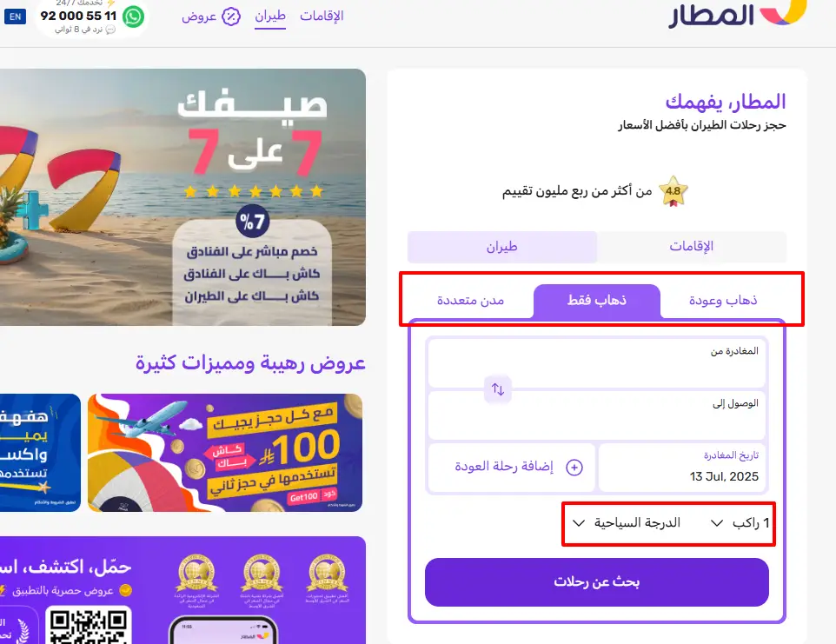Select the ذهاب وعودة round-trip tab
The width and height of the screenshot is (836, 644).
pos(723,301)
